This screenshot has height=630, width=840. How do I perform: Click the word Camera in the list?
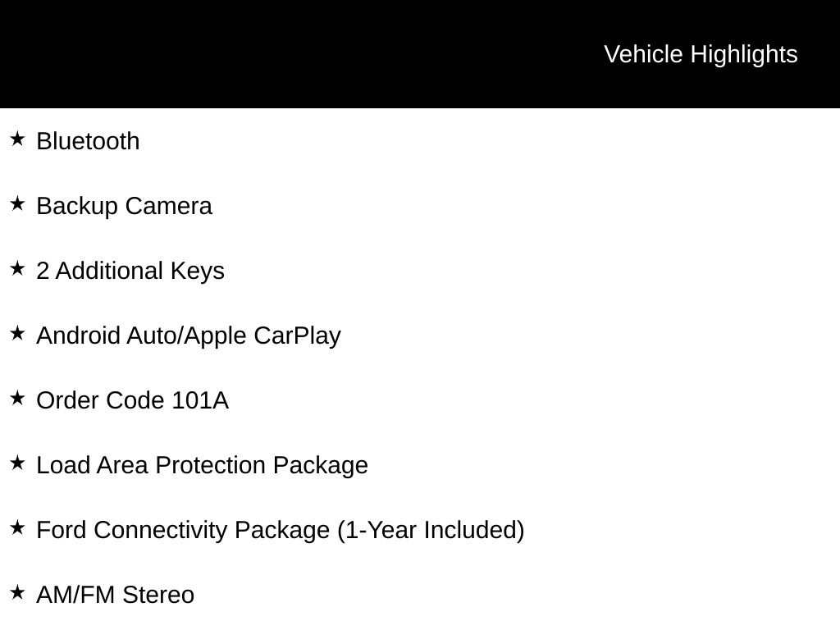(x=169, y=207)
